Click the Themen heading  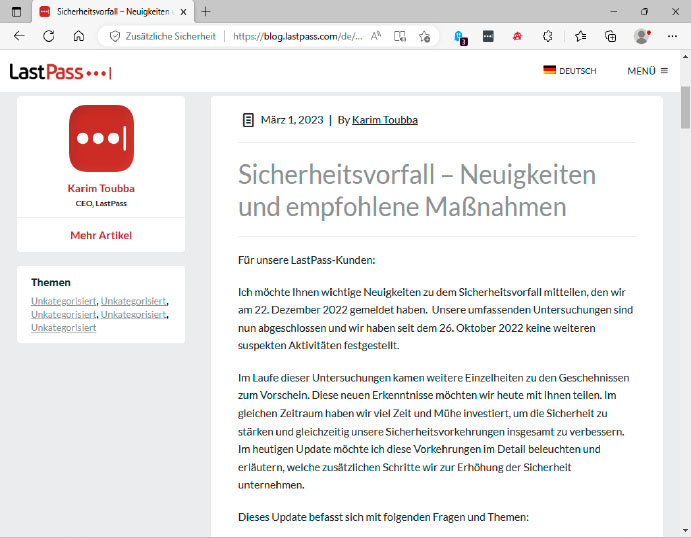pos(51,282)
